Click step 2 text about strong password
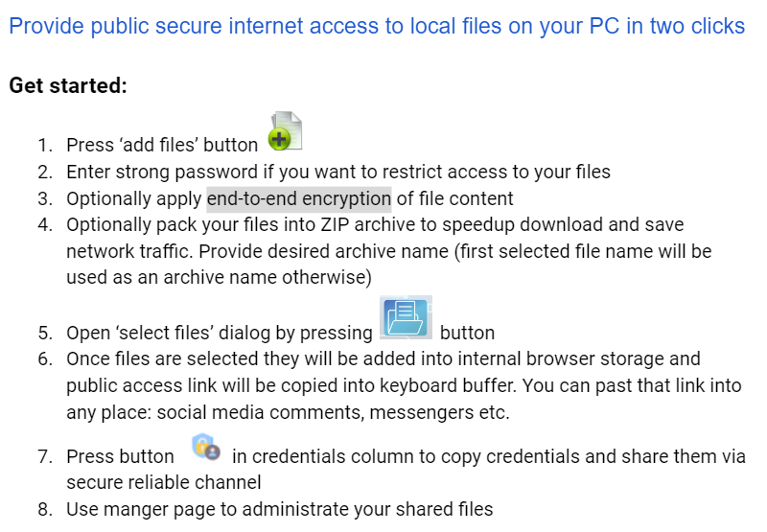The image size is (767, 532). pos(338,173)
